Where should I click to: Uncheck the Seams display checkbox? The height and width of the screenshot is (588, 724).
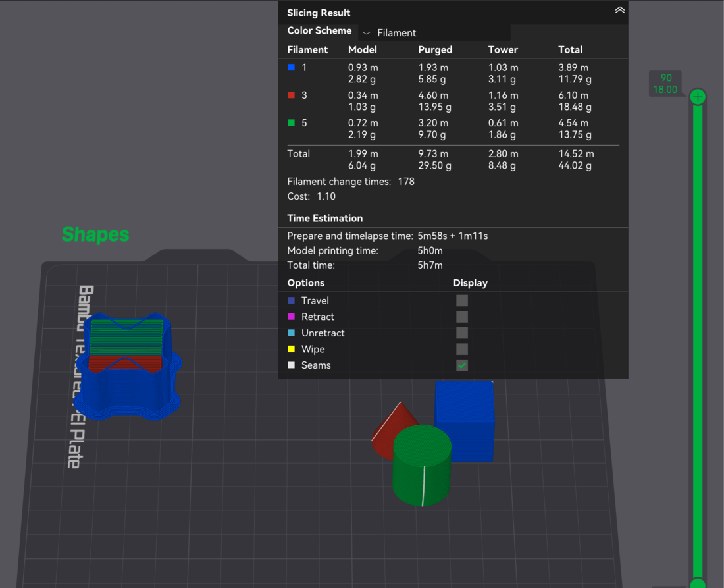(x=462, y=365)
